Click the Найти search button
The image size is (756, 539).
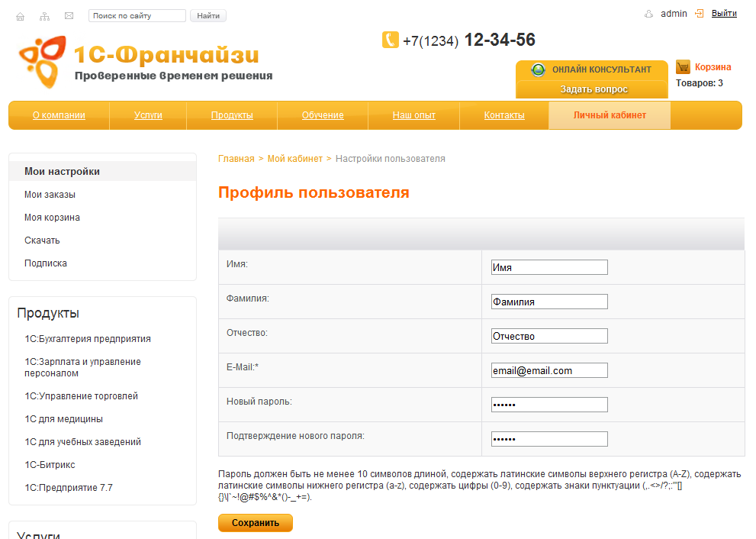coord(207,16)
